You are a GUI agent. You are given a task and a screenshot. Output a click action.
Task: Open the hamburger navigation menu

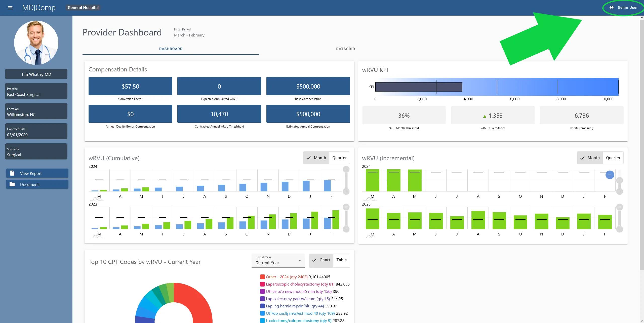pyautogui.click(x=10, y=8)
